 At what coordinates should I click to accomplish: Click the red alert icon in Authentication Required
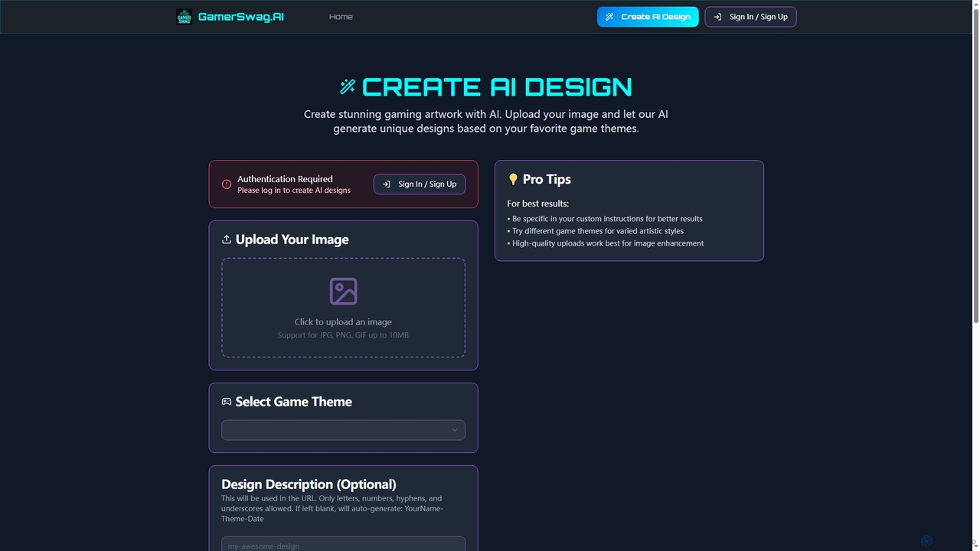(227, 184)
